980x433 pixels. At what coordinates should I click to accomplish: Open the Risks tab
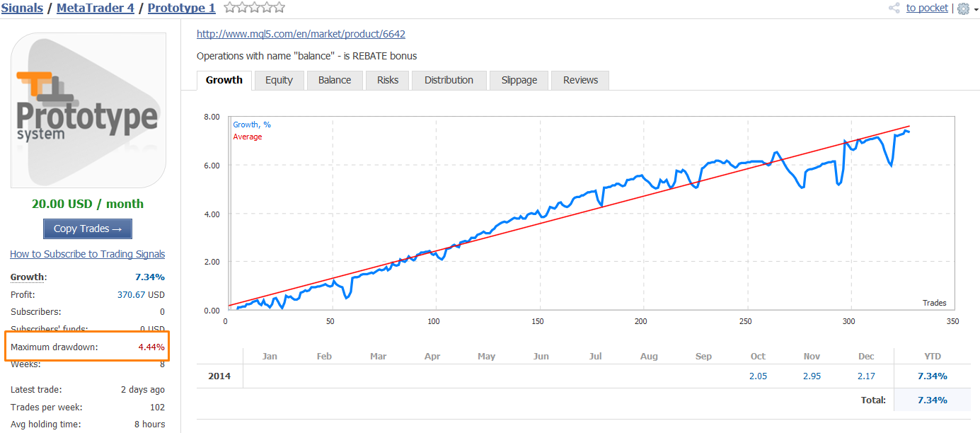[x=388, y=80]
